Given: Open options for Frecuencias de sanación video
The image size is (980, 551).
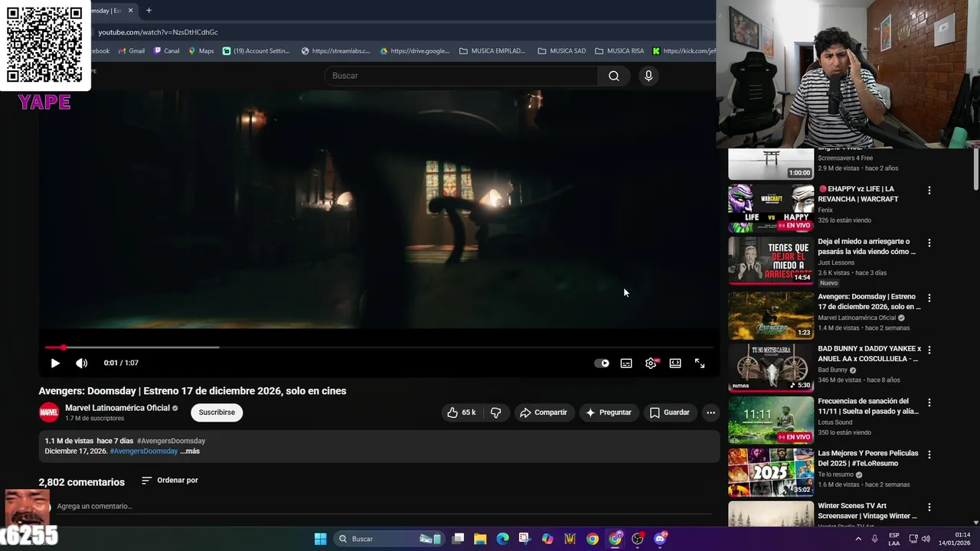Looking at the screenshot, I should [929, 403].
